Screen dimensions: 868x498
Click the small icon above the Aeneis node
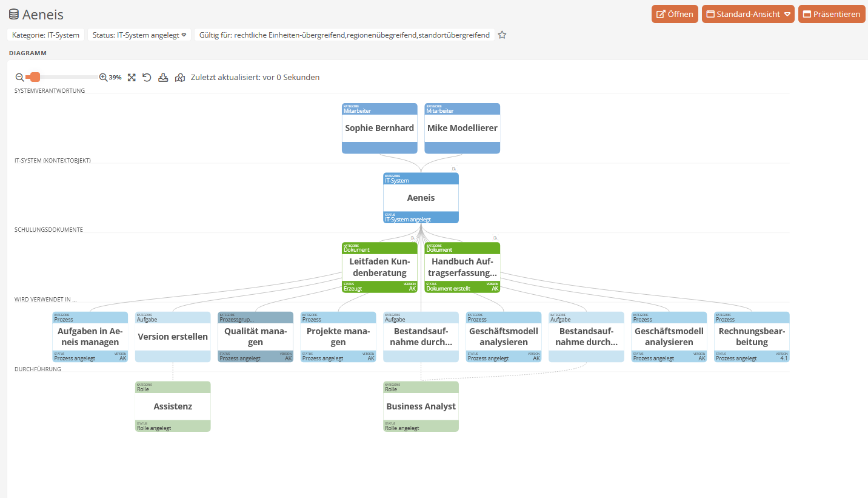click(x=453, y=169)
